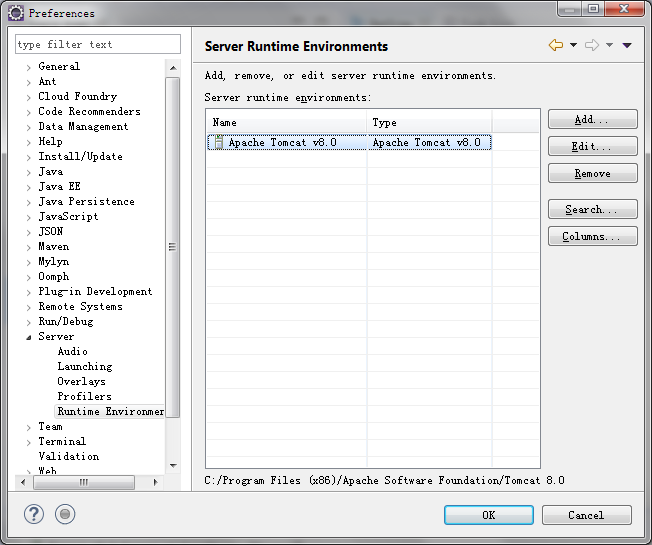Click the horizontal scrollbar left arrow

click(x=23, y=482)
